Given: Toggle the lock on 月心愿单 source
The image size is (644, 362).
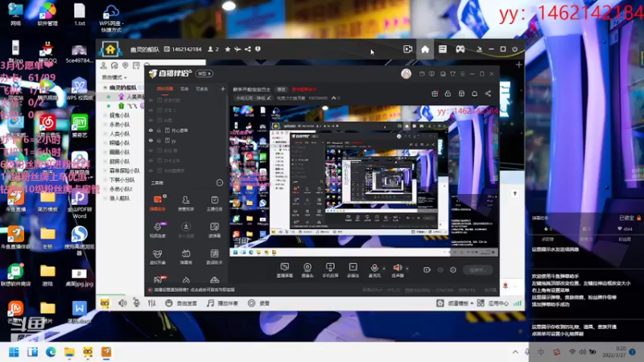Looking at the screenshot, I should coord(159,130).
